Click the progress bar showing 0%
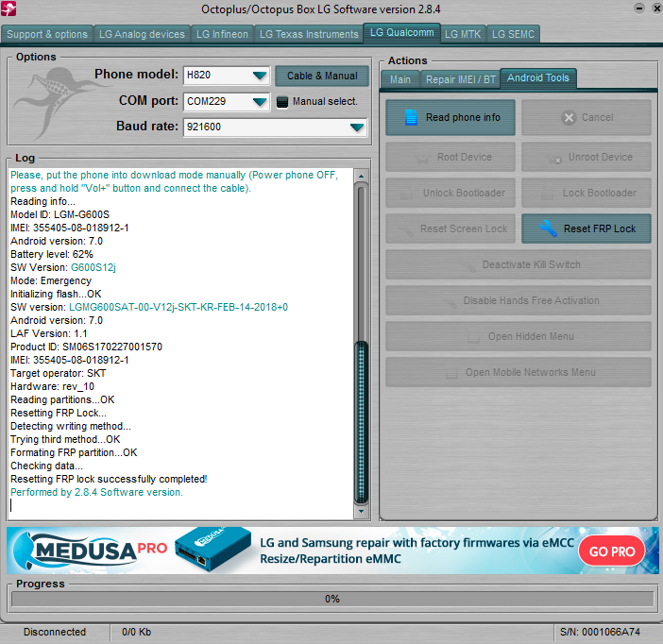This screenshot has height=644, width=663. coord(332,599)
